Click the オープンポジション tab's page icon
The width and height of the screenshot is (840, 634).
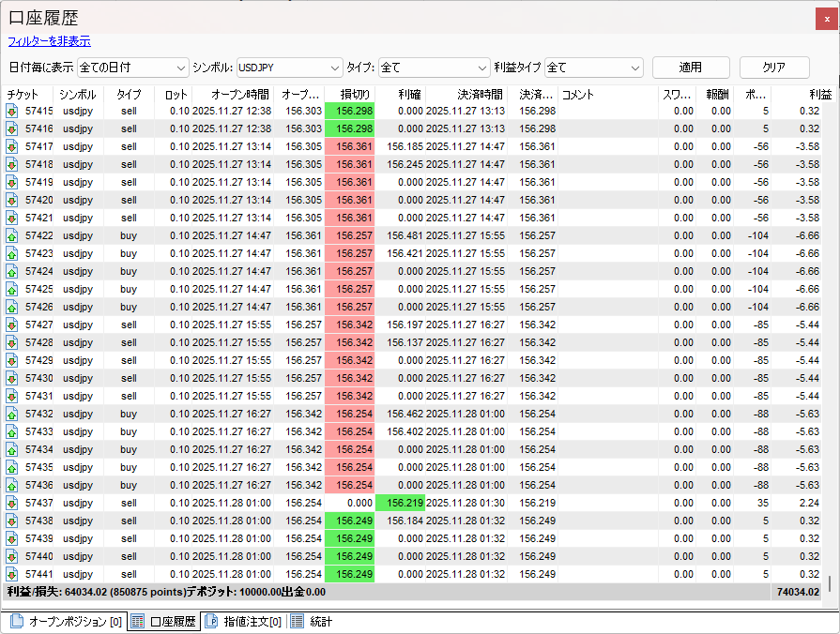point(16,621)
